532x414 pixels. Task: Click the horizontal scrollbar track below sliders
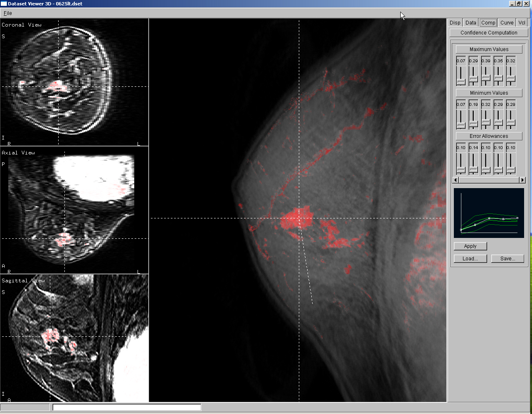click(x=489, y=180)
